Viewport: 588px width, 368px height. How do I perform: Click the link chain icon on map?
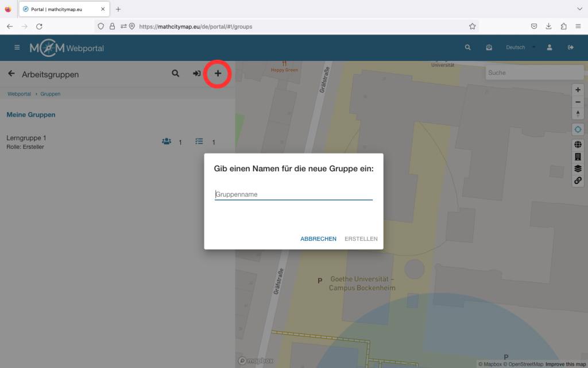point(578,181)
